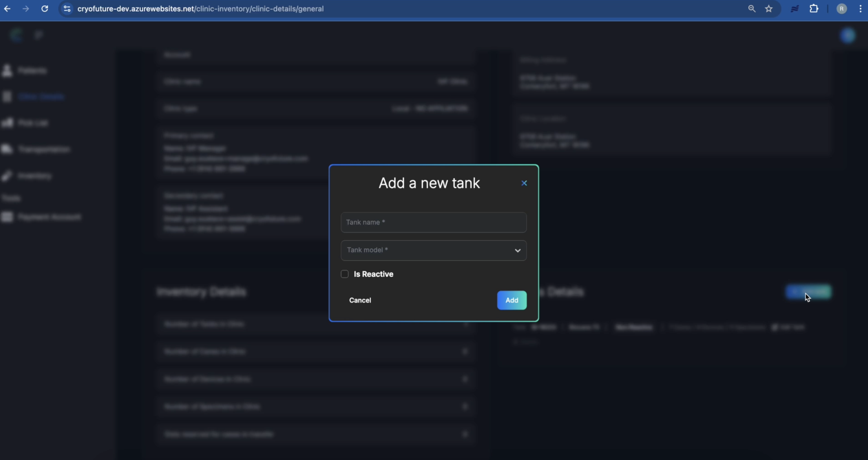Open site information icon in address bar
The height and width of the screenshot is (460, 868).
[x=67, y=9]
